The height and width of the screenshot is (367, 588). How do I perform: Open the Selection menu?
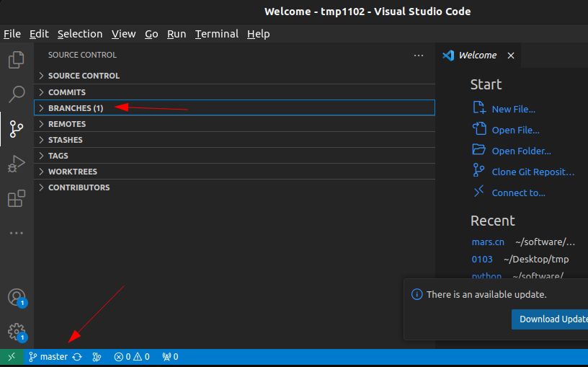point(80,34)
